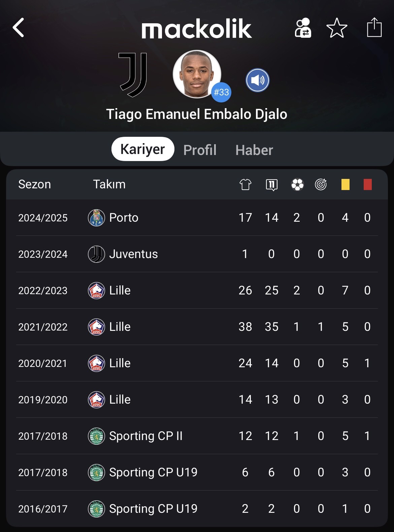Play name pronunciation with speaker icon

258,80
